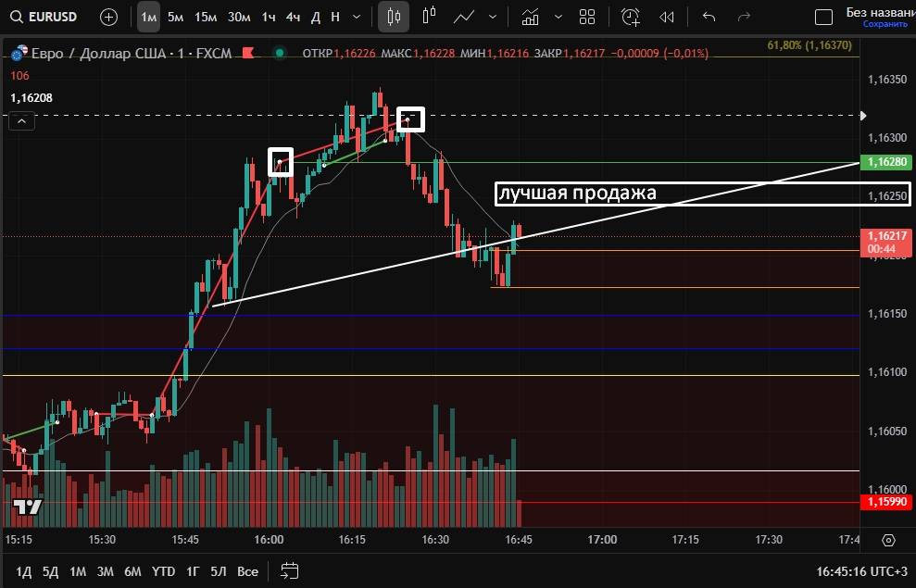Select the 5Д date range
The image size is (916, 588).
[x=50, y=571]
